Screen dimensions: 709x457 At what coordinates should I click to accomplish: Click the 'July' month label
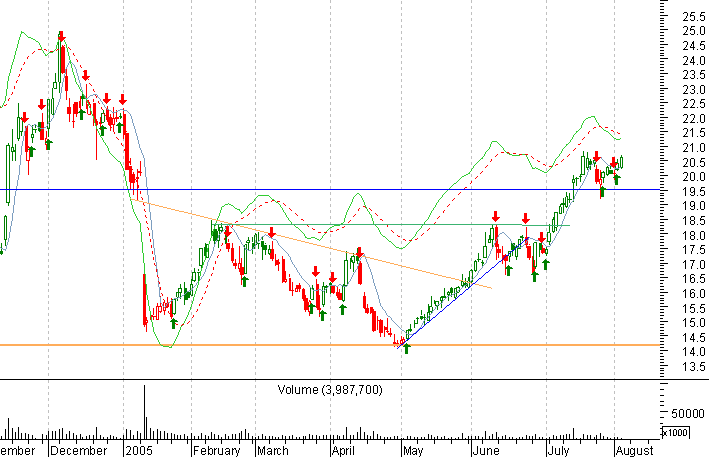tap(558, 451)
